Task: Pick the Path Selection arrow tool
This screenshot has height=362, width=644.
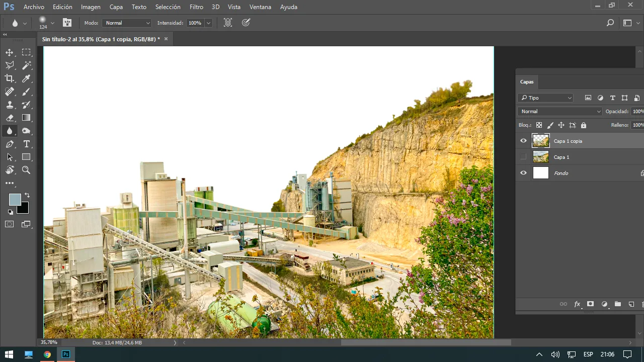Action: (x=10, y=157)
